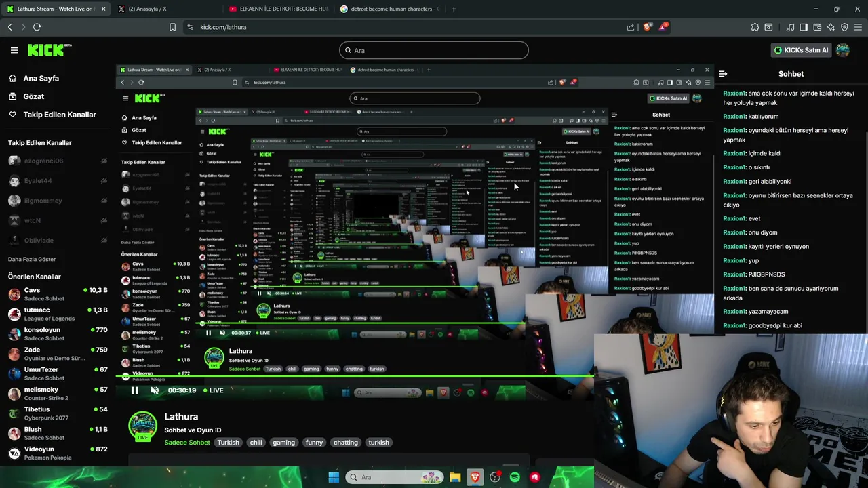
Task: Jump to LIVE in the player
Action: coord(214,390)
